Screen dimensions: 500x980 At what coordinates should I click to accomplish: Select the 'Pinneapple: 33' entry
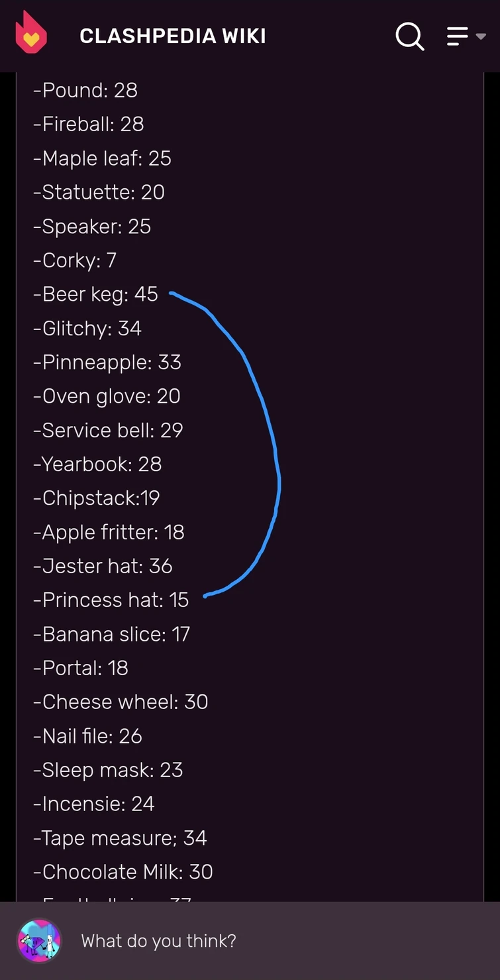(107, 362)
